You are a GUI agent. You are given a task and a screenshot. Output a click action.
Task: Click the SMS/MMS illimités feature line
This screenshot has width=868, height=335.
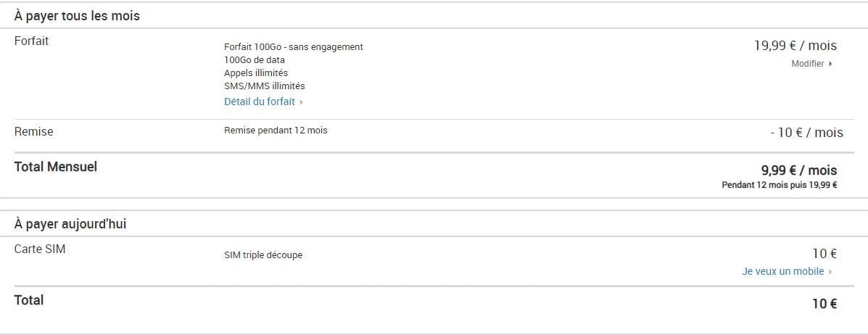(265, 86)
